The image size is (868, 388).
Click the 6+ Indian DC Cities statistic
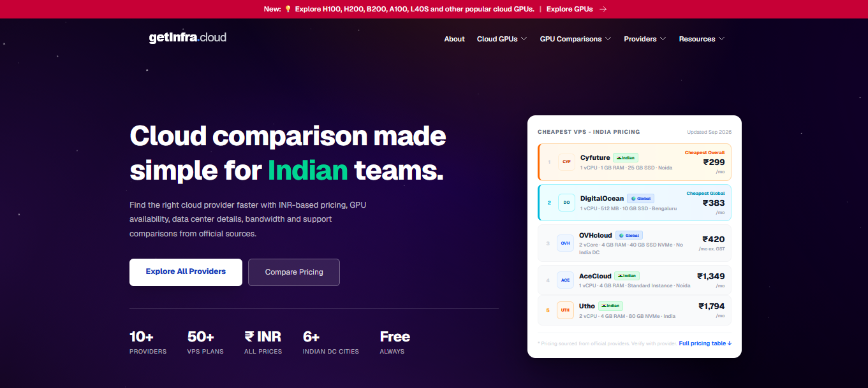pyautogui.click(x=331, y=343)
